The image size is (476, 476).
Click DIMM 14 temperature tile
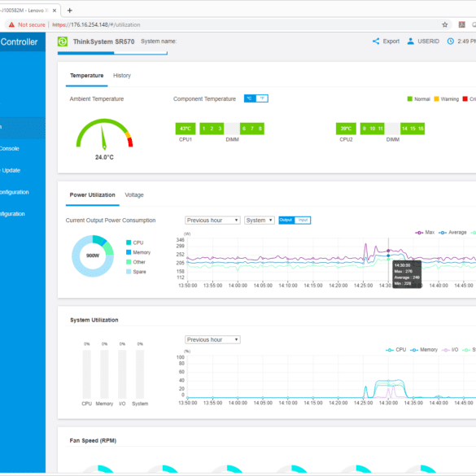click(404, 129)
